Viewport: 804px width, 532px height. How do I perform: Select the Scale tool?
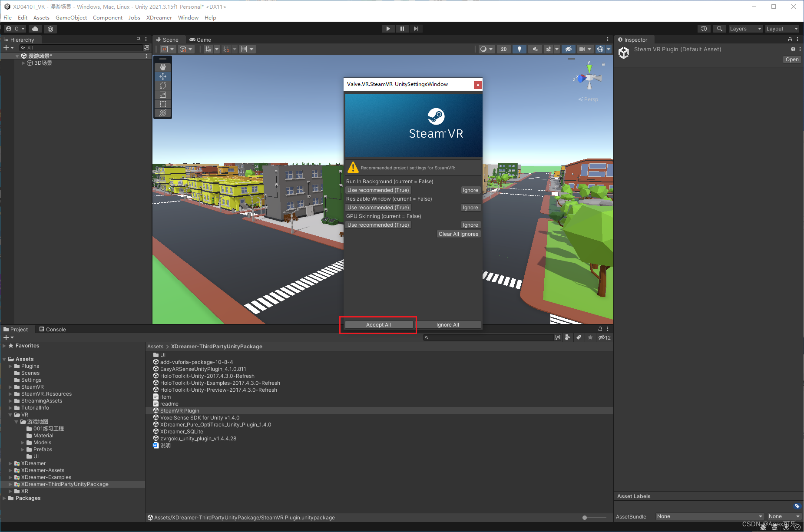pyautogui.click(x=163, y=95)
